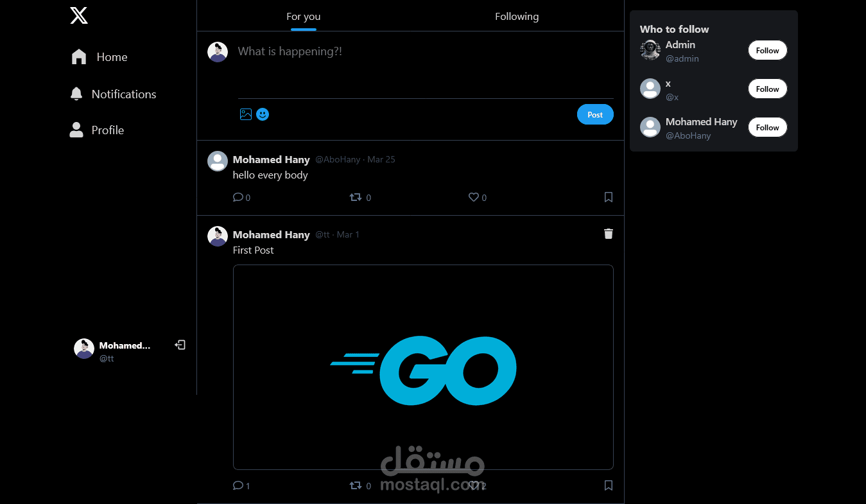
Task: Select the For you tab
Action: point(304,17)
